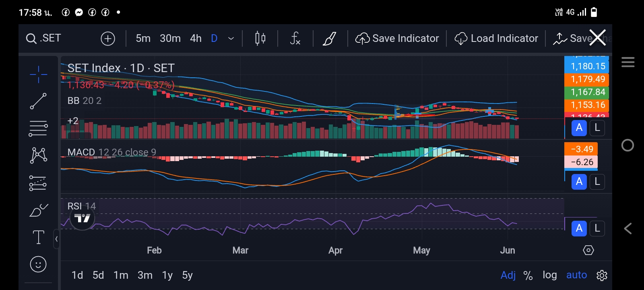Screen dimensions: 644x290
Task: Select the text annotation tool
Action: click(x=38, y=237)
